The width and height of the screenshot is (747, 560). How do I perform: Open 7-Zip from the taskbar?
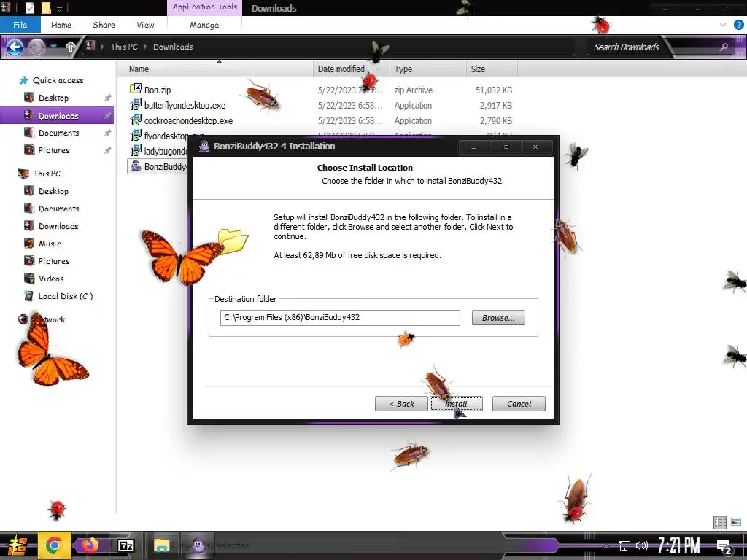click(x=125, y=545)
